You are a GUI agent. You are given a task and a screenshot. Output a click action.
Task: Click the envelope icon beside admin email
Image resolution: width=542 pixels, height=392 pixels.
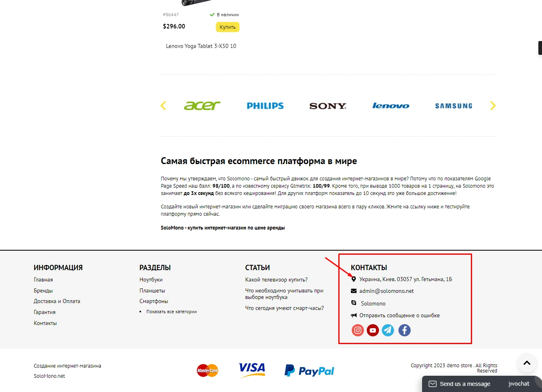click(x=354, y=291)
